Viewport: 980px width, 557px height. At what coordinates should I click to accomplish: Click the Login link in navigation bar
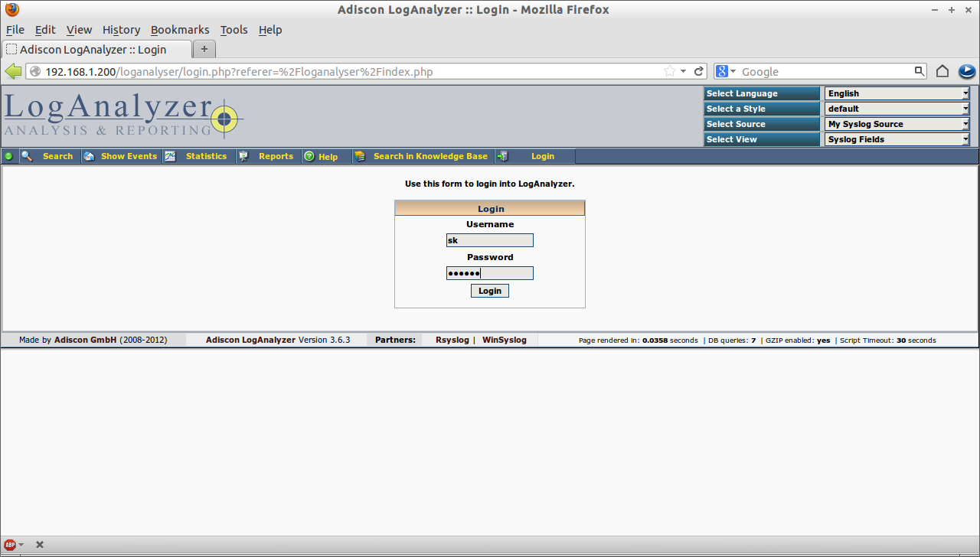(x=543, y=156)
